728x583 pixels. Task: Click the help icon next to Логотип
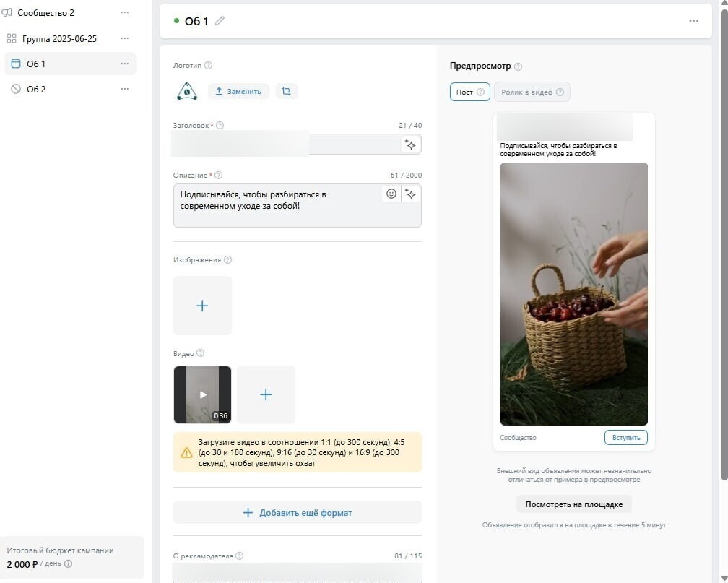(x=208, y=66)
